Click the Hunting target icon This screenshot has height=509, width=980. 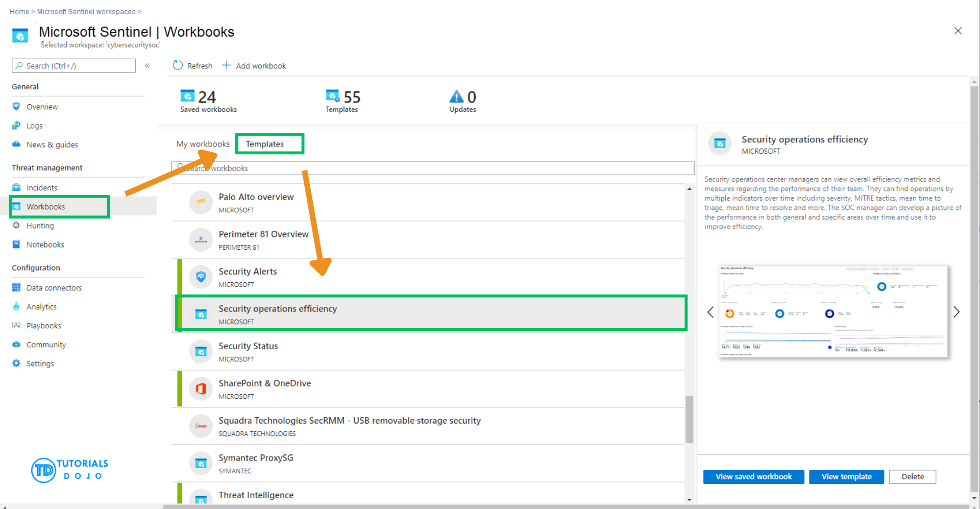click(16, 225)
